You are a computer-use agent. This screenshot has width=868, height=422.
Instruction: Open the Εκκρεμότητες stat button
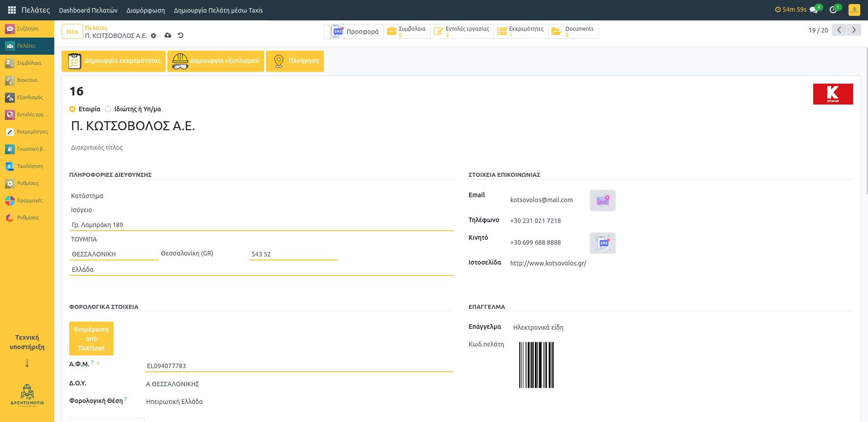(x=521, y=31)
